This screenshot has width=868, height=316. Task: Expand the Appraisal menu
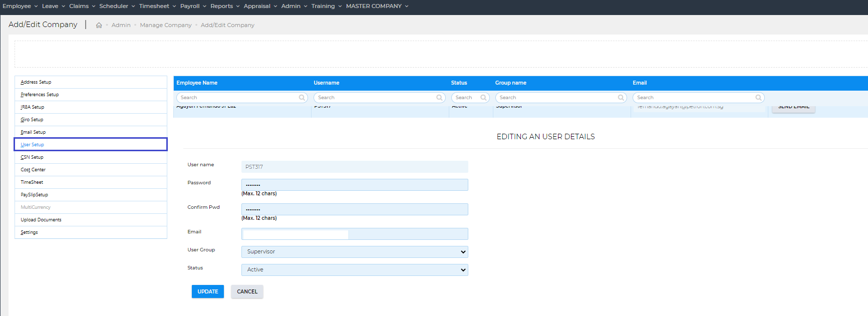point(260,6)
